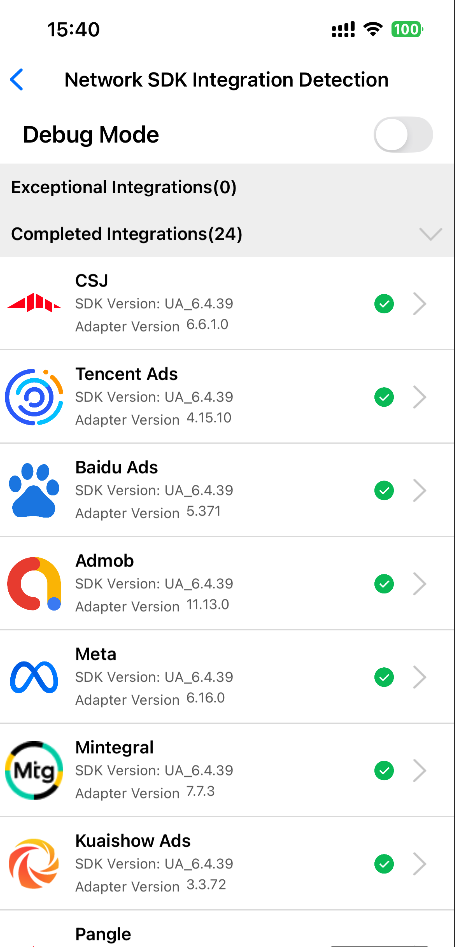
Task: Click the Tencent Ads circular logo
Action: tap(34, 397)
